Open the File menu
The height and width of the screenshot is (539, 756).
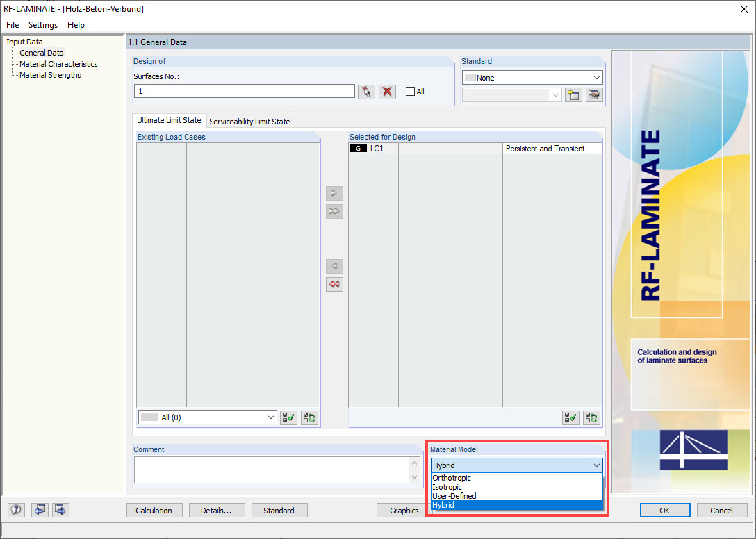pyautogui.click(x=13, y=24)
